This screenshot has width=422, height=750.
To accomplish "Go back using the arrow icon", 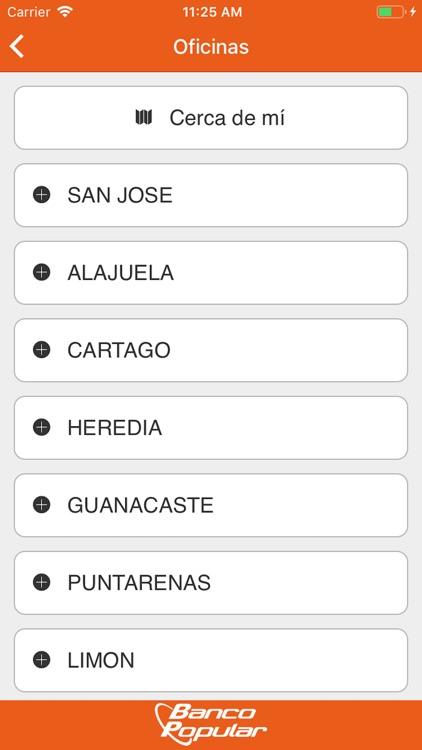I will [x=17, y=47].
